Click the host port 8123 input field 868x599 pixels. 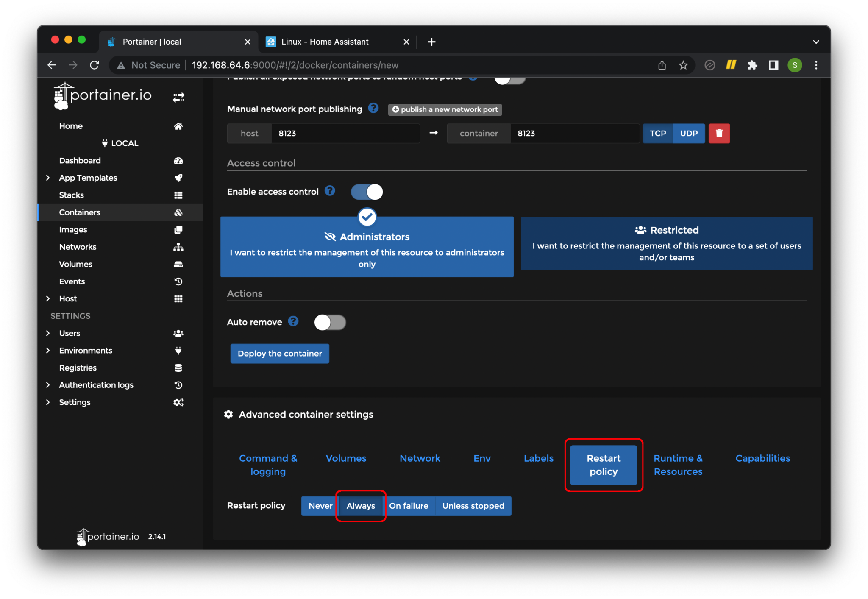coord(345,133)
